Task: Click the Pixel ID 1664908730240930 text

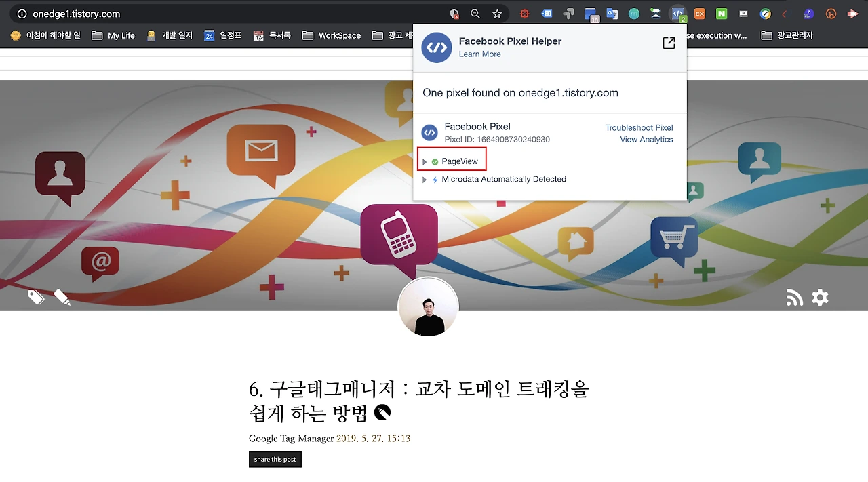Action: 497,140
